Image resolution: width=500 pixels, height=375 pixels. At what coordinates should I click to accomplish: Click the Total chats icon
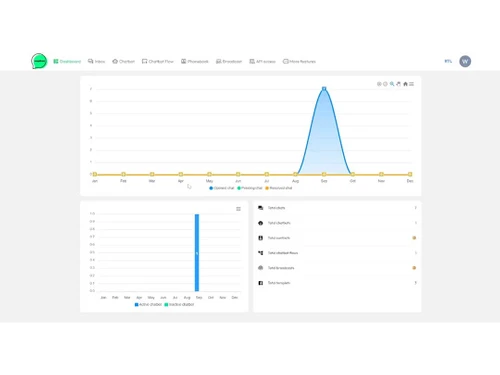[261, 208]
